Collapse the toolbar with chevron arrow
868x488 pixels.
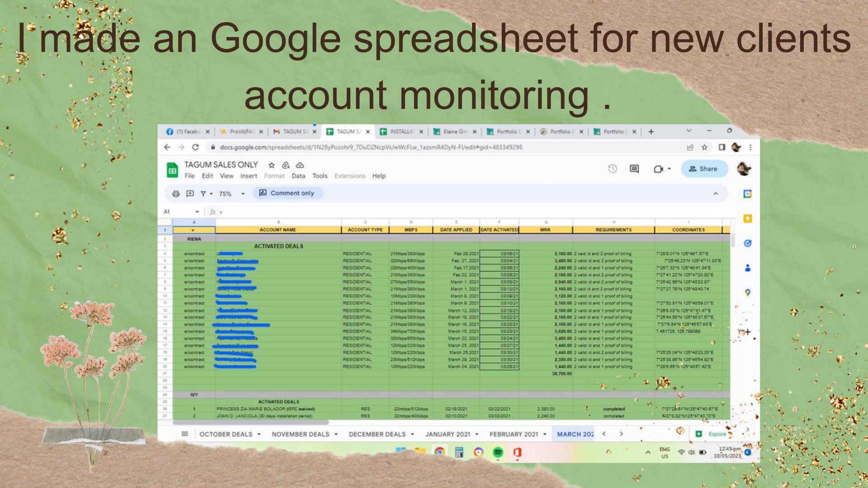(716, 193)
